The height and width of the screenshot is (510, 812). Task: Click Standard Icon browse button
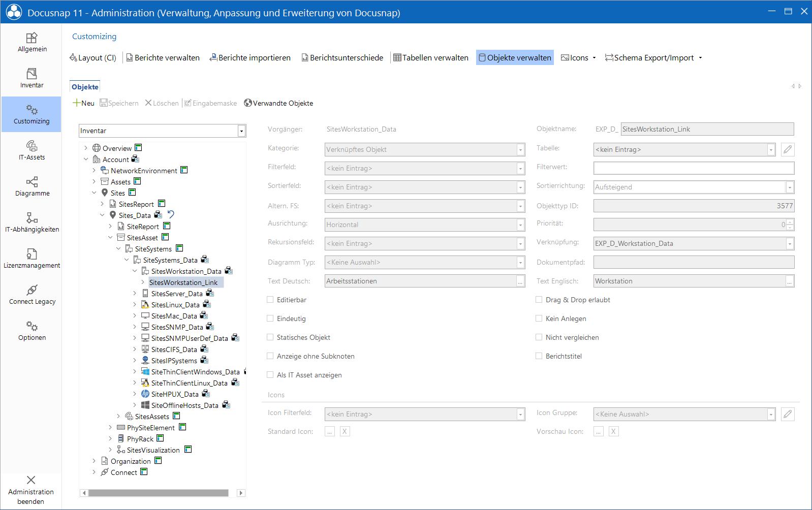pyautogui.click(x=330, y=431)
